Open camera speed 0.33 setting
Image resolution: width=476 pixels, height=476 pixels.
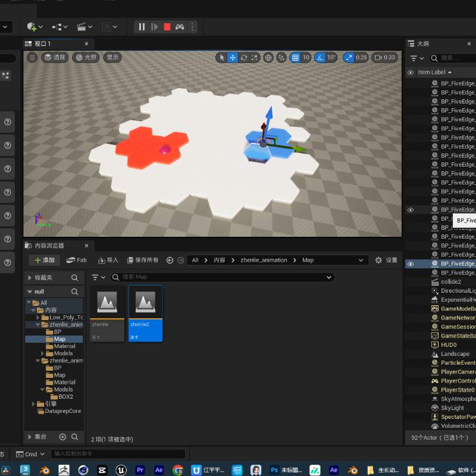point(384,58)
